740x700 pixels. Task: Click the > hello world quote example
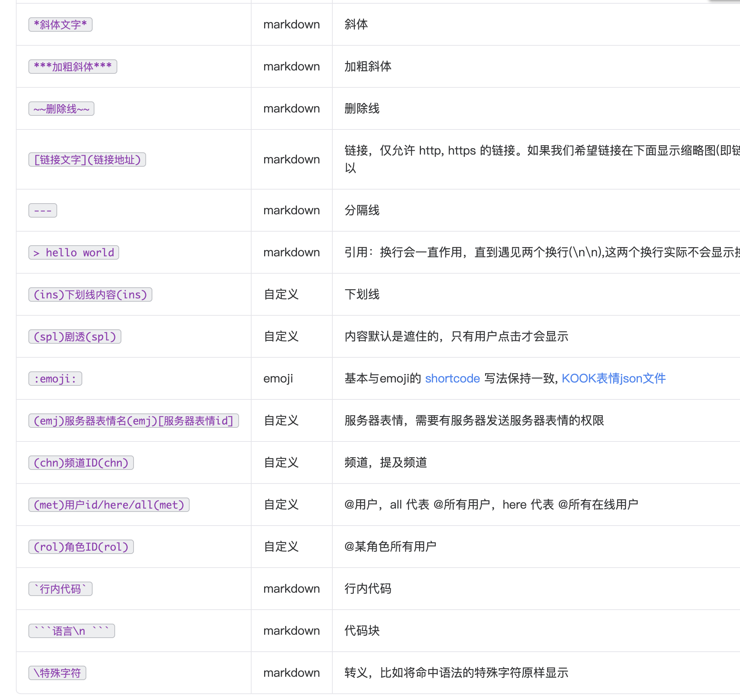point(73,252)
